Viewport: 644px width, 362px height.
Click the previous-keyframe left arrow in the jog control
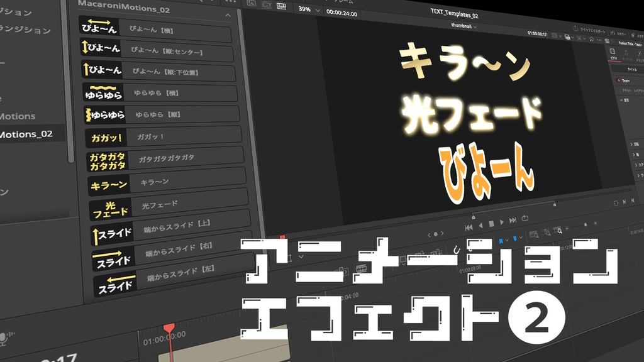[x=429, y=235]
